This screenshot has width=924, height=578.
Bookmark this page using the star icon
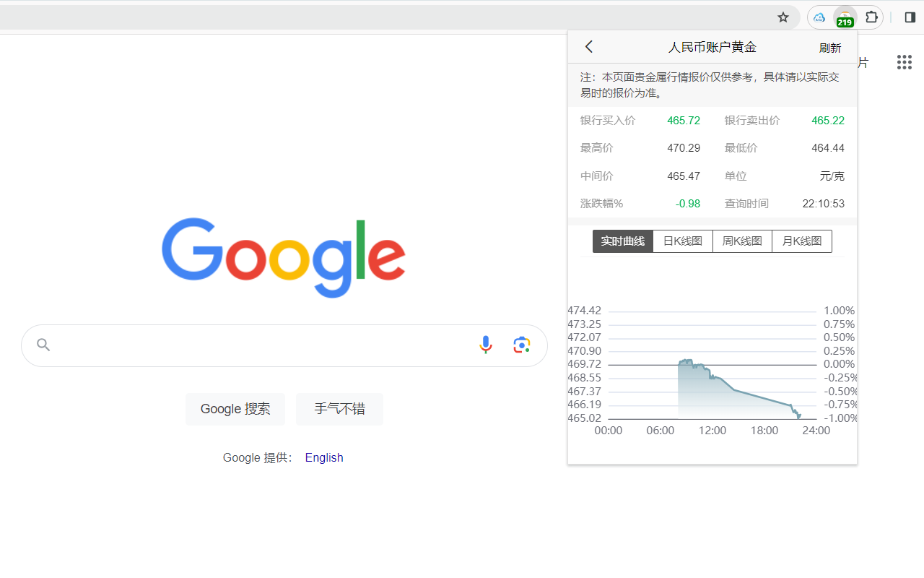click(x=783, y=17)
